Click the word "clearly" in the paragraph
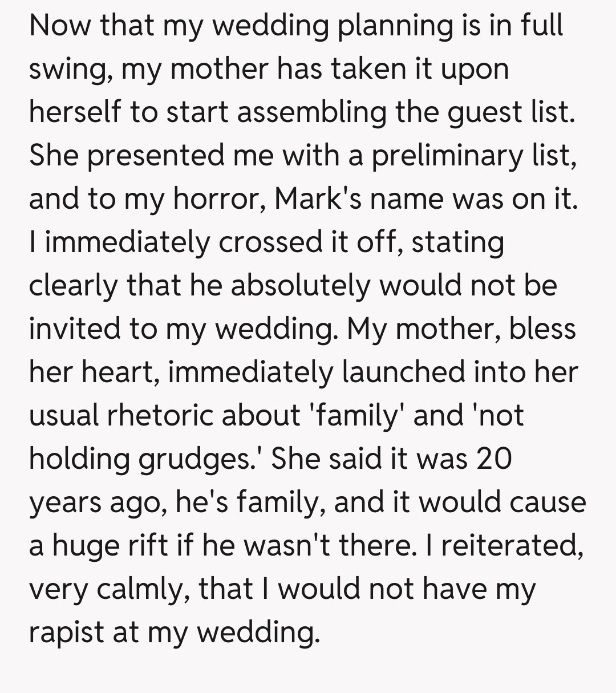This screenshot has height=693, width=616. click(x=73, y=285)
